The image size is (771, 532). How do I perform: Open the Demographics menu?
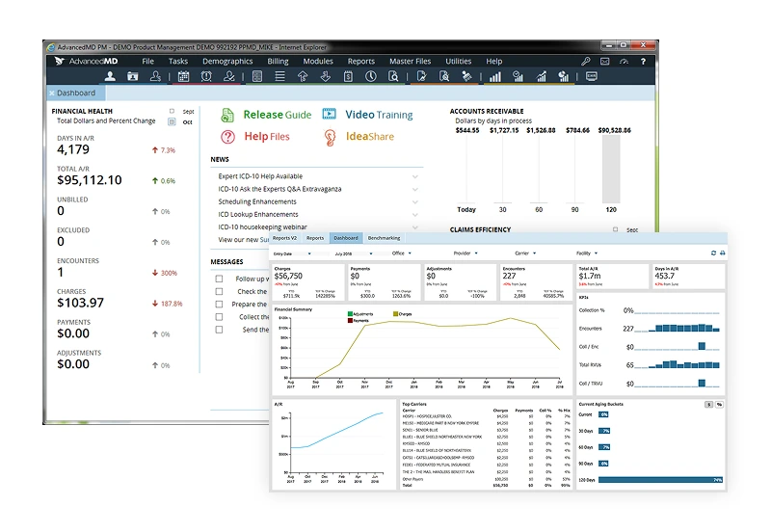227,61
